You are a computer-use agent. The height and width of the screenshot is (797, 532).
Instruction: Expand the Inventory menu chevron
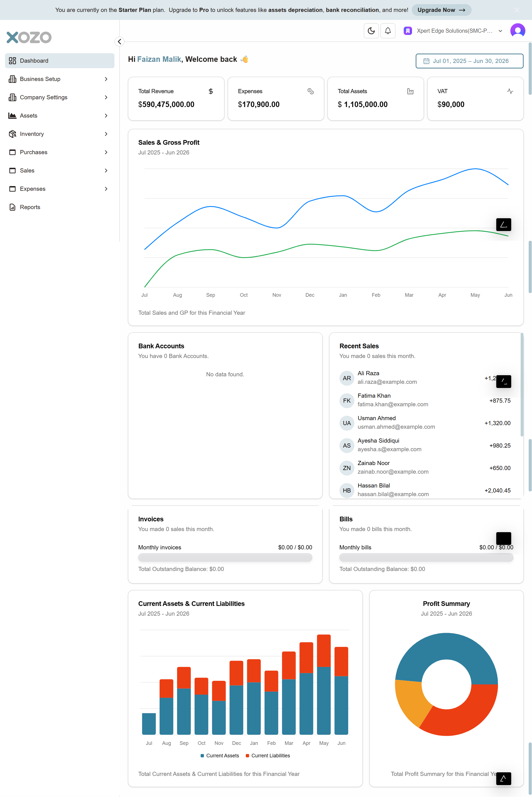(106, 134)
